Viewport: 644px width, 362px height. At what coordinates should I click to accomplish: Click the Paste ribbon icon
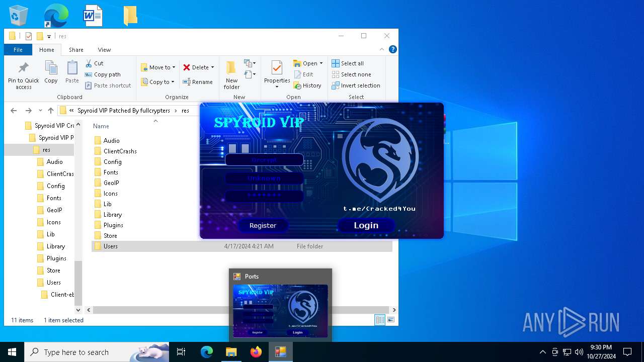click(x=72, y=72)
